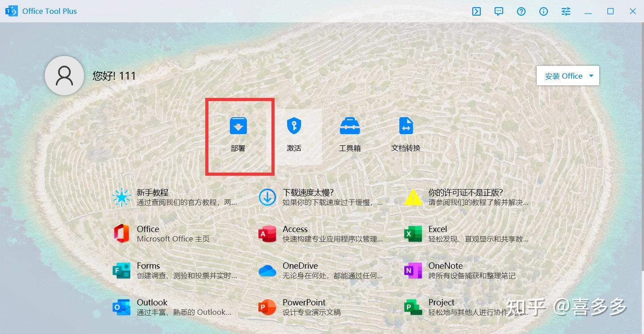This screenshot has height=334, width=644.
Task: Launch the Office app icon
Action: tap(121, 233)
